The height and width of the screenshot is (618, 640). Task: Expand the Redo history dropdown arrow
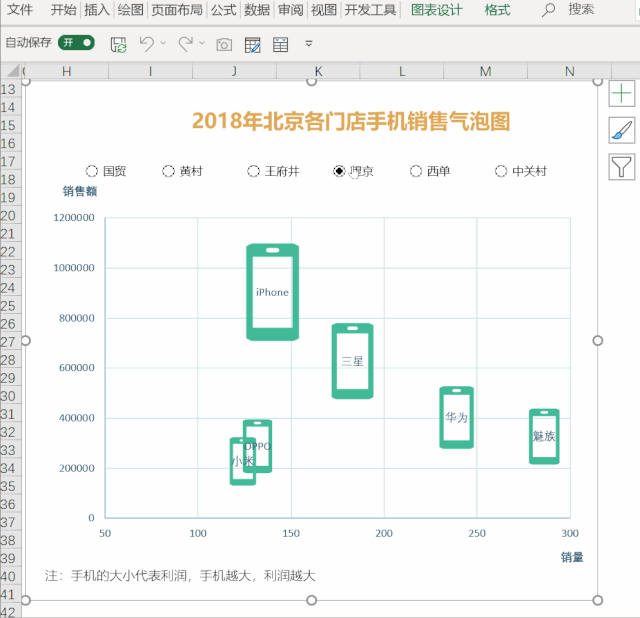pos(202,42)
